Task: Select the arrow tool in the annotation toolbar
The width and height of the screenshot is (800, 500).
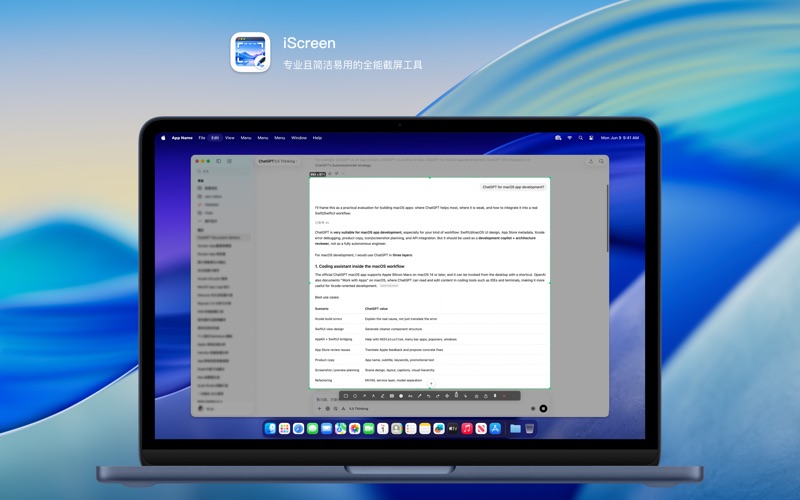Action: tap(364, 396)
